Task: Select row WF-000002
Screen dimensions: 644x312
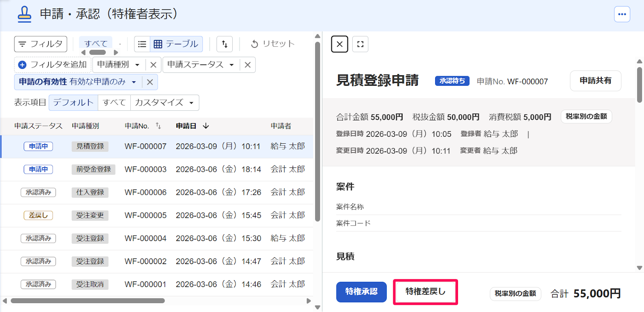Action: (157, 261)
